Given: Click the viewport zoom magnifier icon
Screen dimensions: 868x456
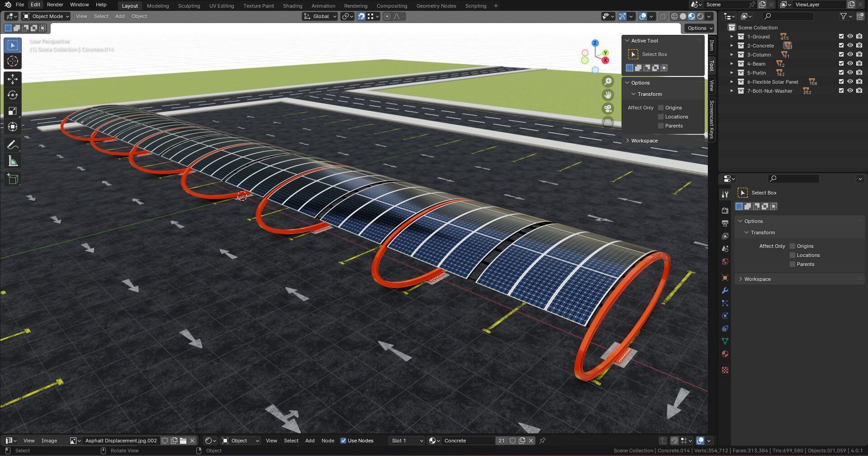Looking at the screenshot, I should click(608, 81).
